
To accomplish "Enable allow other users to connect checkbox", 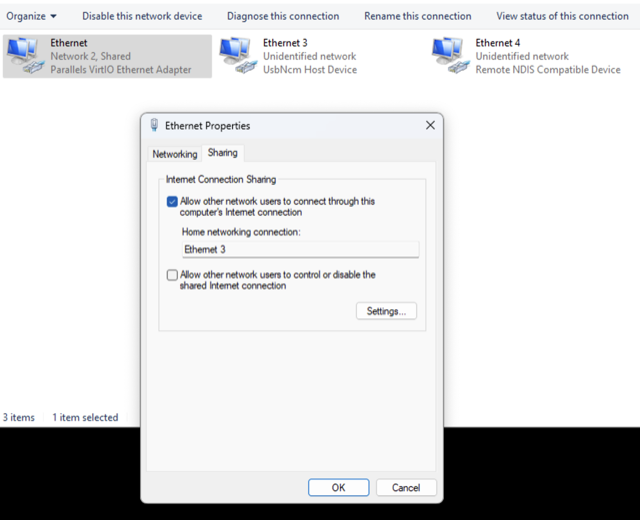I will [172, 202].
